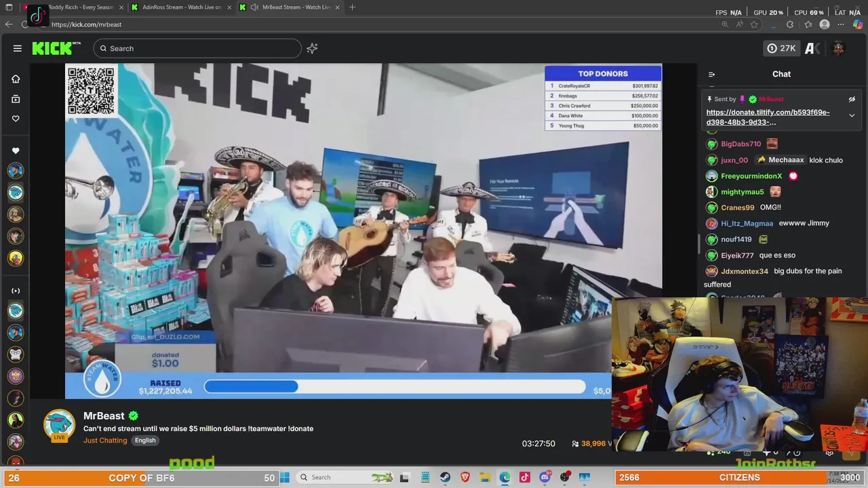
Task: Open the Just Chatting category link
Action: tap(105, 440)
